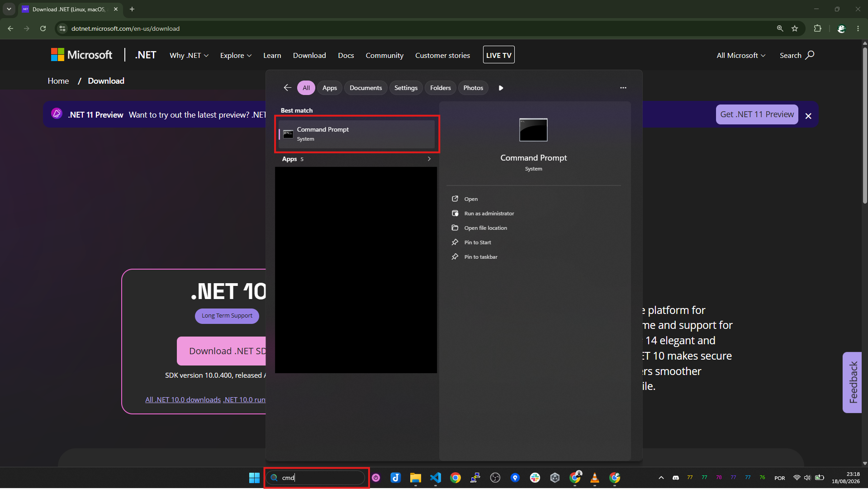Open OBS Studio from taskbar
Viewport: 868px width, 489px height.
click(x=495, y=478)
